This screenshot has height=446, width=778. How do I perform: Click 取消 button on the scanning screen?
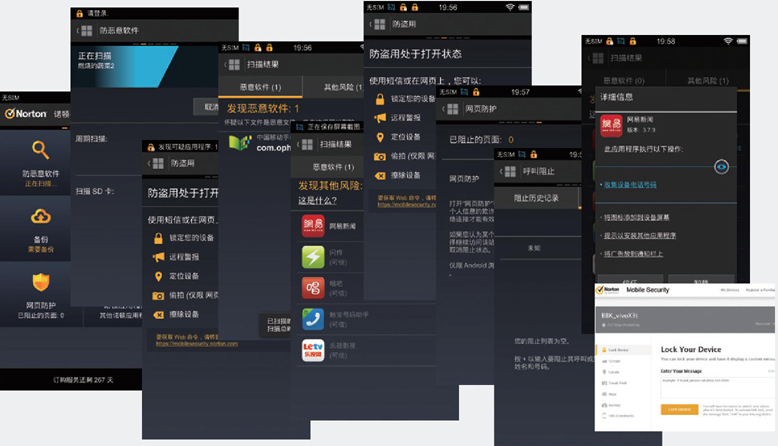pyautogui.click(x=207, y=107)
